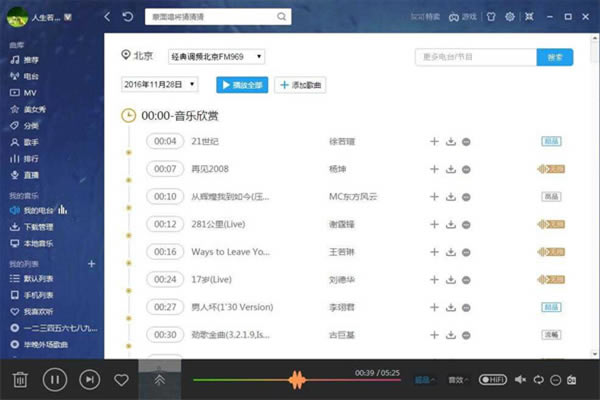Open 我喜欢听 playlist

coord(31,312)
